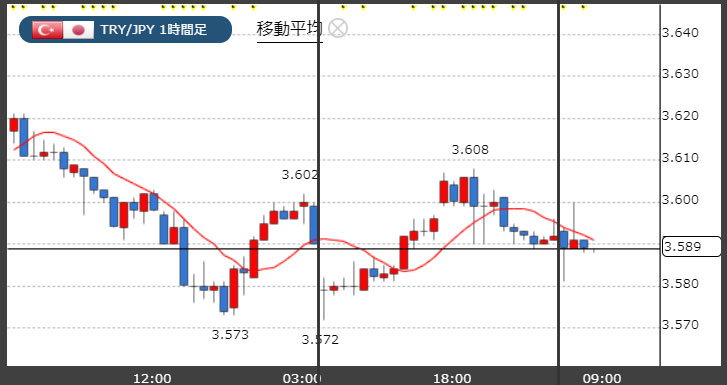Select the 移動平均 indicator label

tap(289, 29)
